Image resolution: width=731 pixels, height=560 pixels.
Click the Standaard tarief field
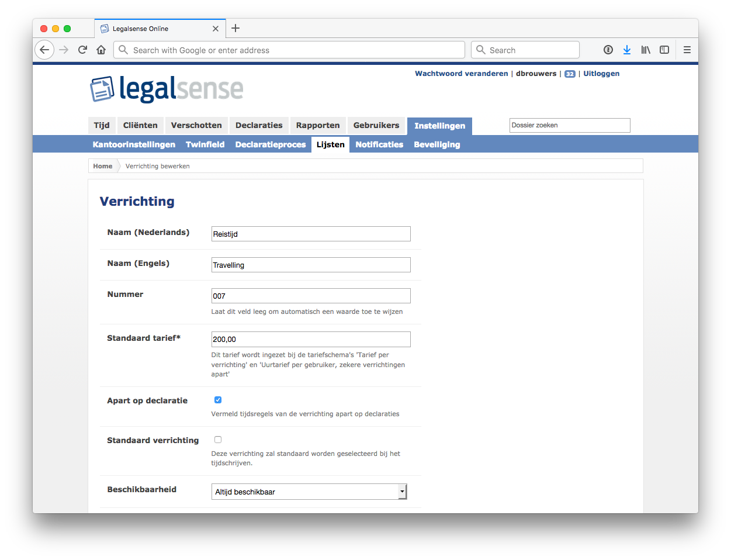pos(311,339)
